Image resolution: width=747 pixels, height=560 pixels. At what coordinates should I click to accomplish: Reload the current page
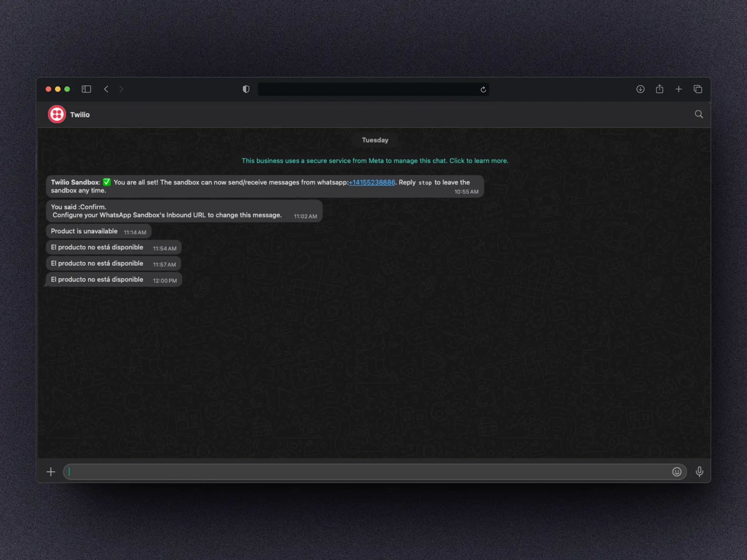click(x=483, y=89)
